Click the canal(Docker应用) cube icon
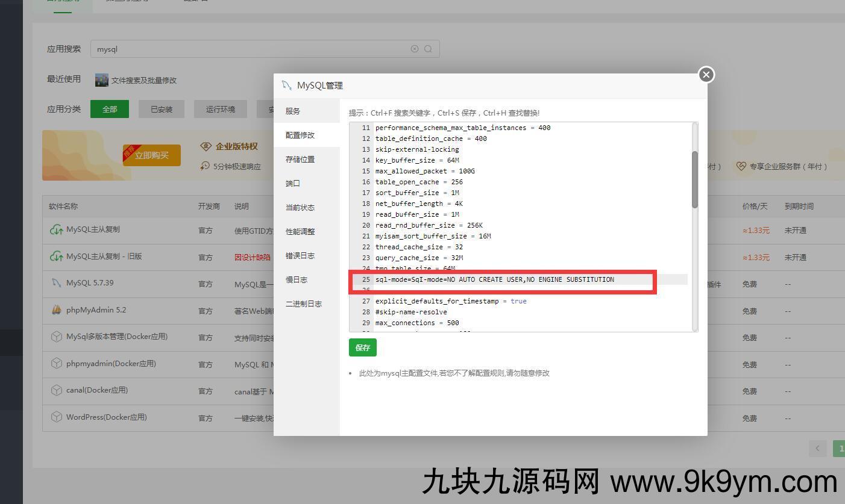This screenshot has height=504, width=845. click(x=56, y=390)
